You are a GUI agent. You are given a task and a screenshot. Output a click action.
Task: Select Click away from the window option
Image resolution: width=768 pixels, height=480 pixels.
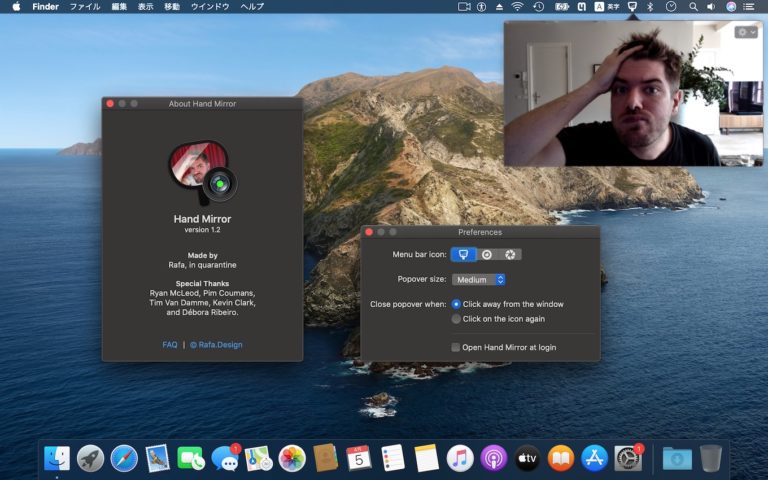click(x=507, y=304)
